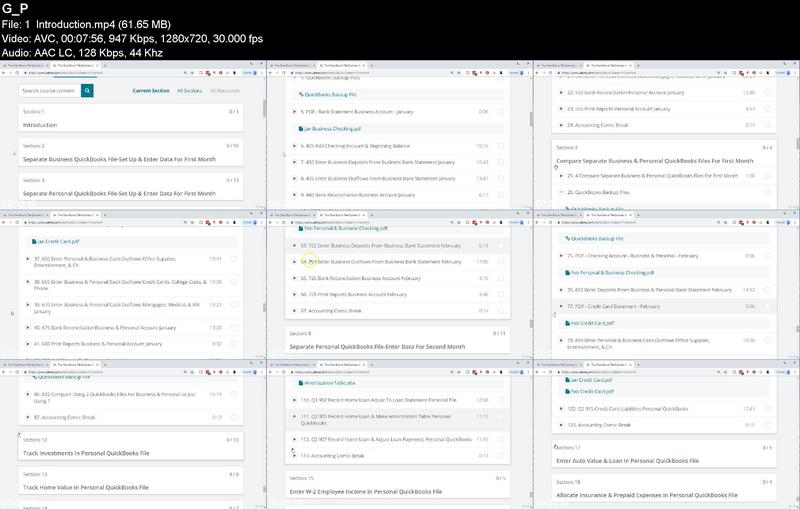Click scrollbar thumb beside Section 8 card
800x509 pixels.
coord(531,323)
